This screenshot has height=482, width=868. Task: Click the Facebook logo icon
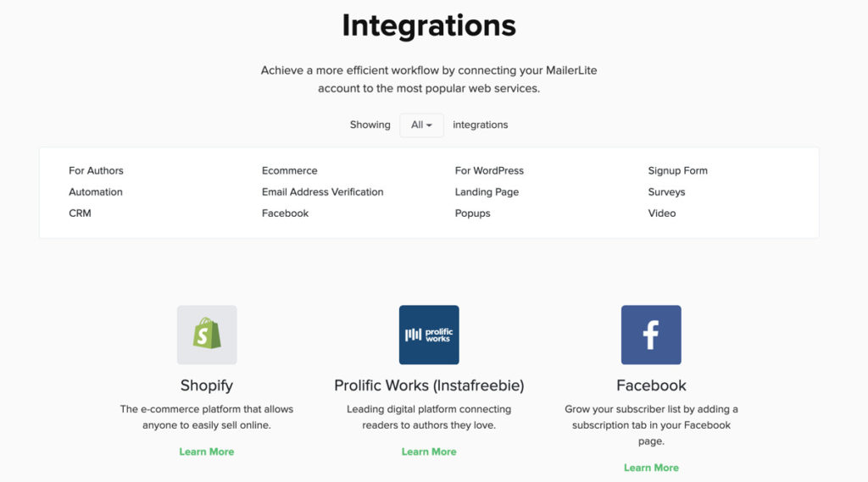point(651,335)
